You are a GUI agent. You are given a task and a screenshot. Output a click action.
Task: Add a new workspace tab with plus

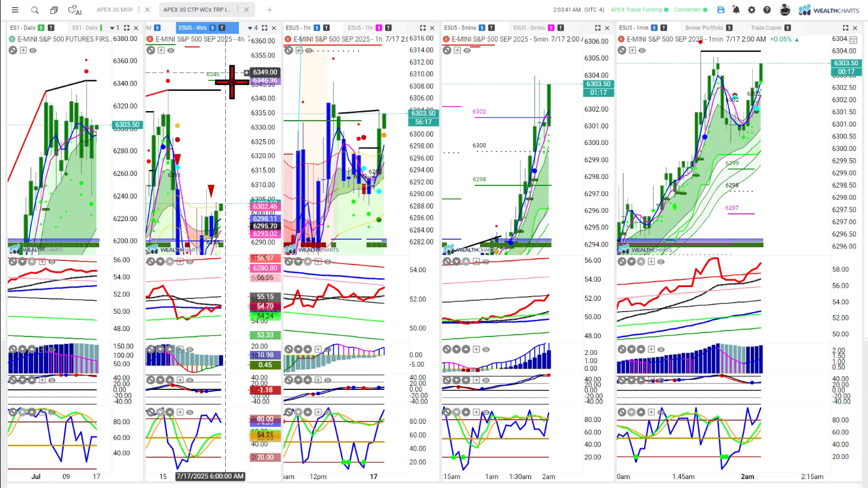[269, 10]
